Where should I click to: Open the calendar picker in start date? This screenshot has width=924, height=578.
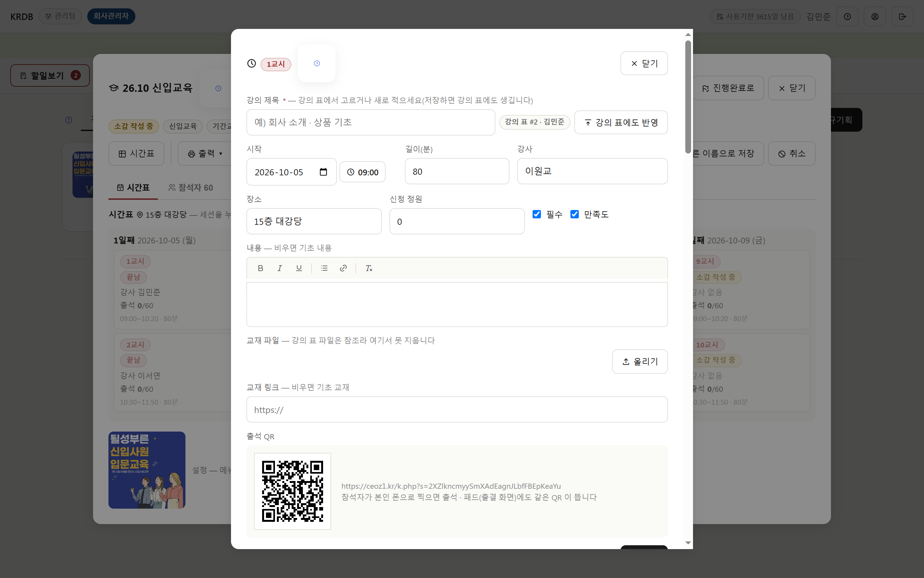point(323,172)
